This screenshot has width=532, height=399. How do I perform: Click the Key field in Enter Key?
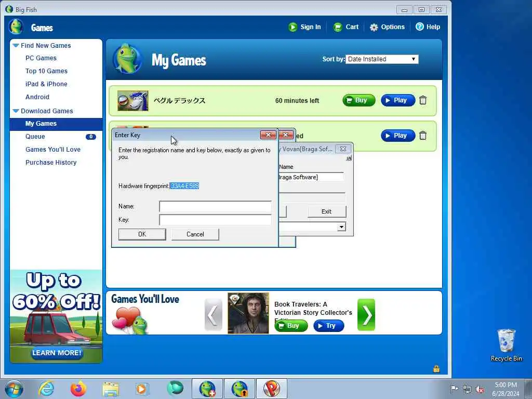pyautogui.click(x=215, y=220)
